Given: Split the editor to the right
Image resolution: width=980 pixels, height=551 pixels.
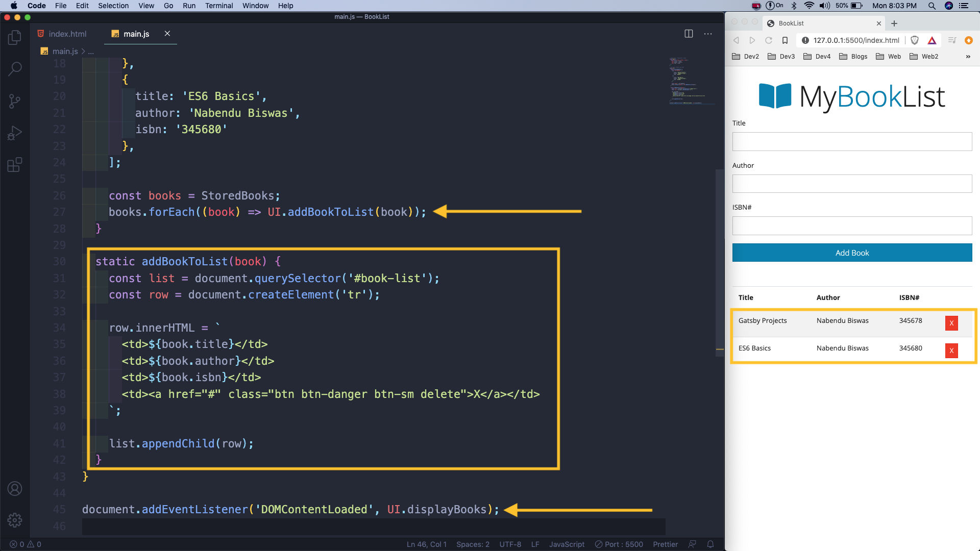Looking at the screenshot, I should (x=689, y=34).
